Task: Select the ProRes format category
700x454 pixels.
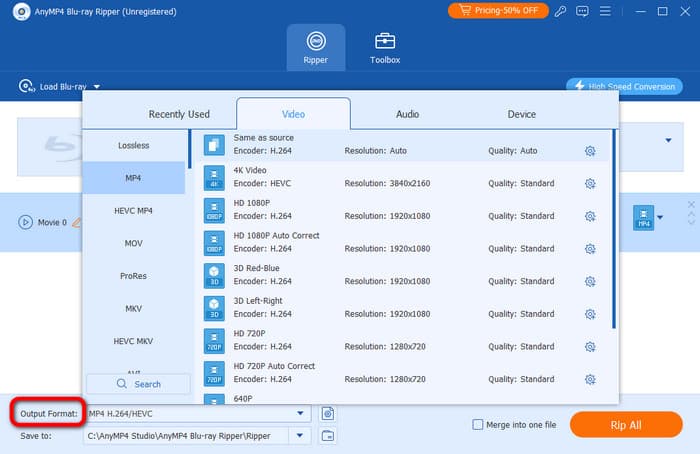Action: [x=133, y=276]
